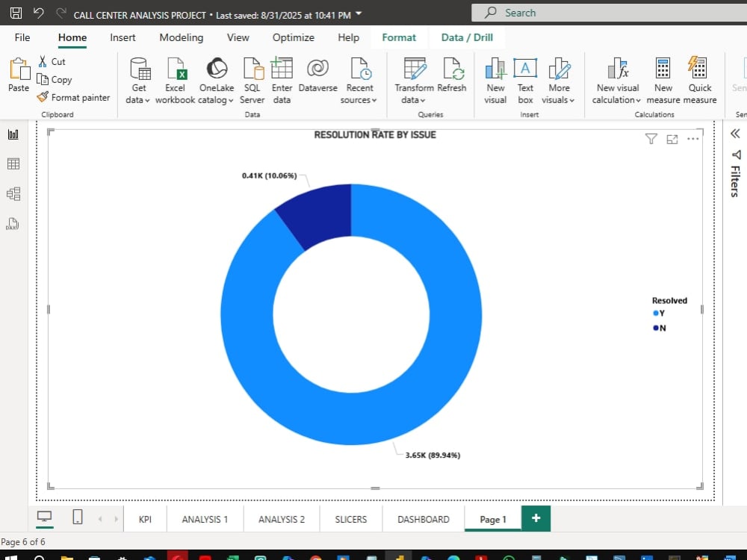Image resolution: width=747 pixels, height=560 pixels.
Task: Switch to desktop layout view
Action: tap(44, 517)
